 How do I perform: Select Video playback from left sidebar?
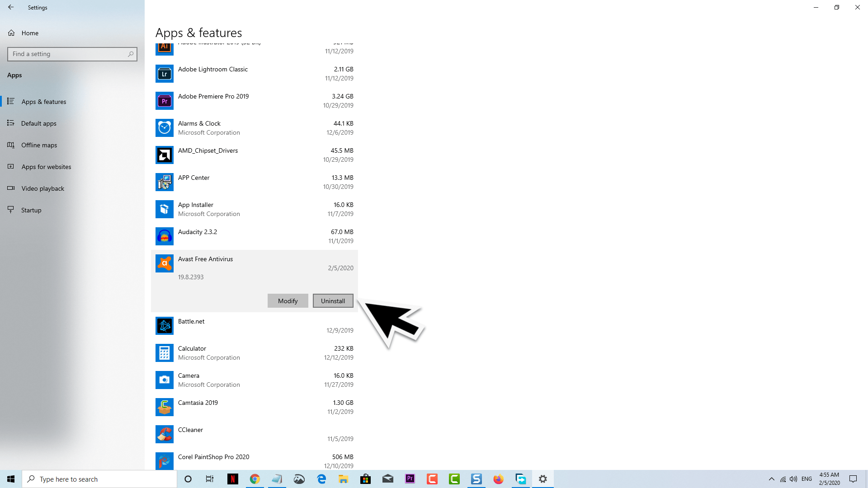click(x=43, y=188)
